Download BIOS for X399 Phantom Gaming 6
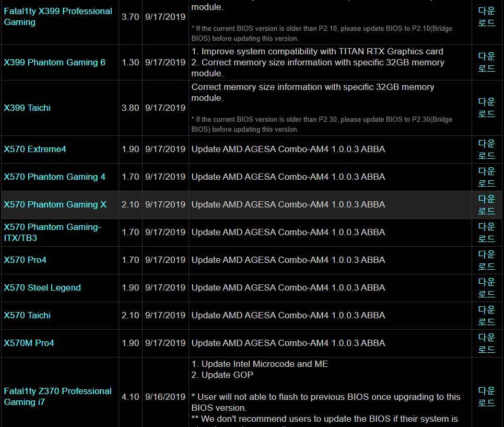The height and width of the screenshot is (427, 504). pos(486,62)
